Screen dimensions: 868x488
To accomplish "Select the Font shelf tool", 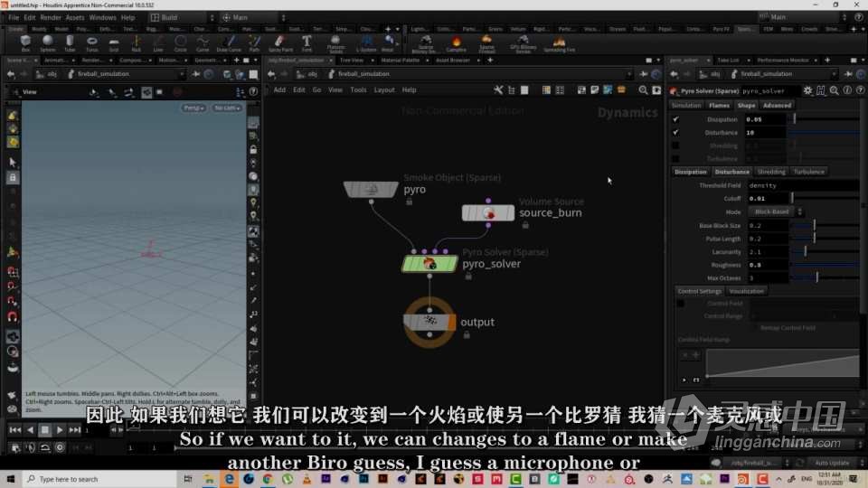I will 307,43.
